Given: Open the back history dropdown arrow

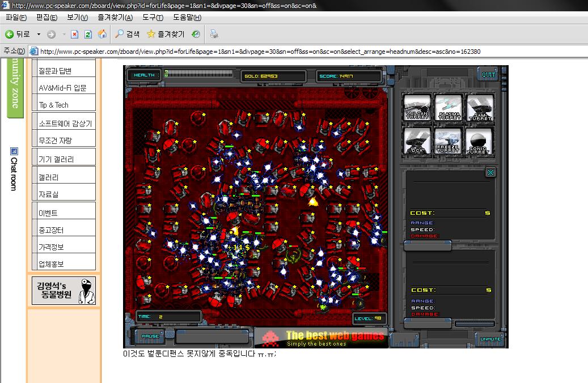Looking at the screenshot, I should click(x=39, y=35).
